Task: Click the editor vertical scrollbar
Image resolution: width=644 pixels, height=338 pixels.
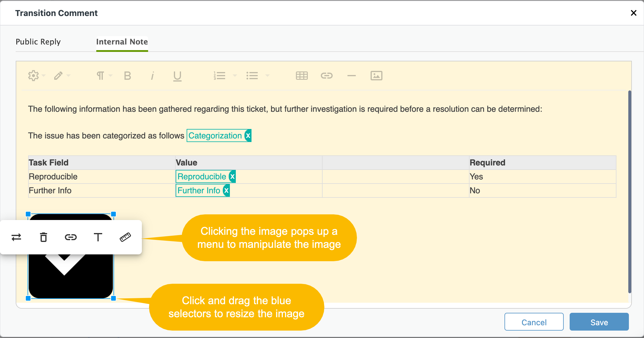Action: coord(629,192)
